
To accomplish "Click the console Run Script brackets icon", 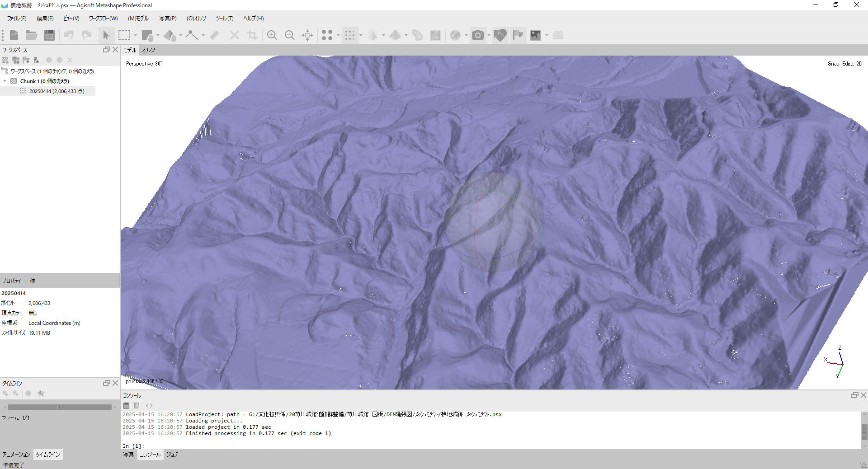I will coord(149,406).
